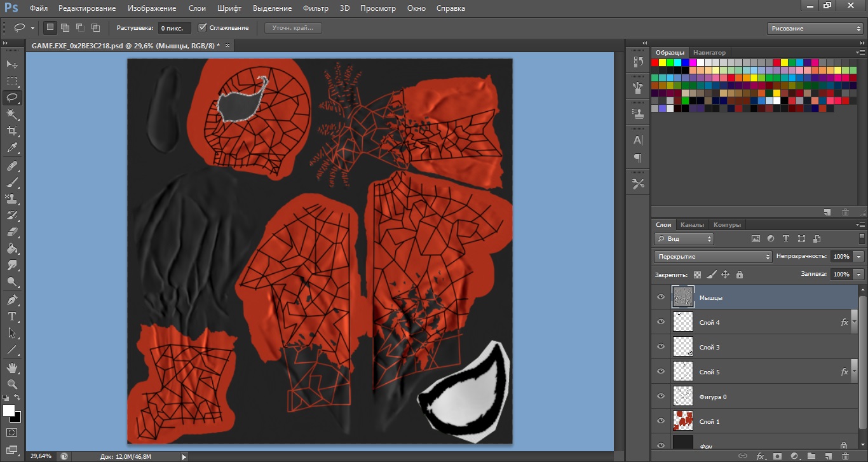The height and width of the screenshot is (462, 868).
Task: Open the Вид layer filter dropdown
Action: click(x=684, y=239)
